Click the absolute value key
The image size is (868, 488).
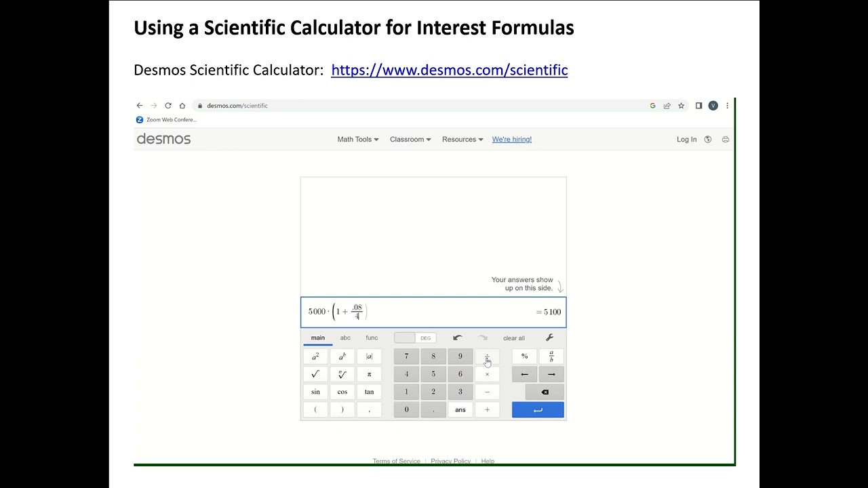[369, 356]
